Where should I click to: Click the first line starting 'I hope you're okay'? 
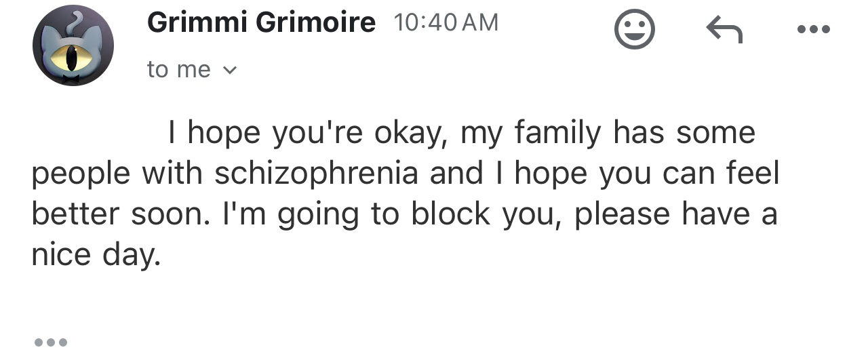click(x=461, y=133)
